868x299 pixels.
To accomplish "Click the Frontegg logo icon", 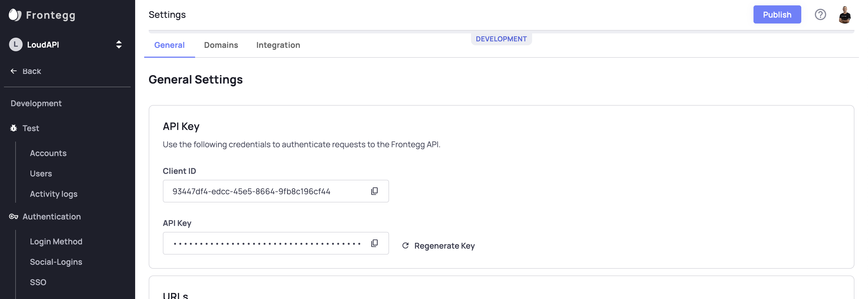I will point(15,15).
